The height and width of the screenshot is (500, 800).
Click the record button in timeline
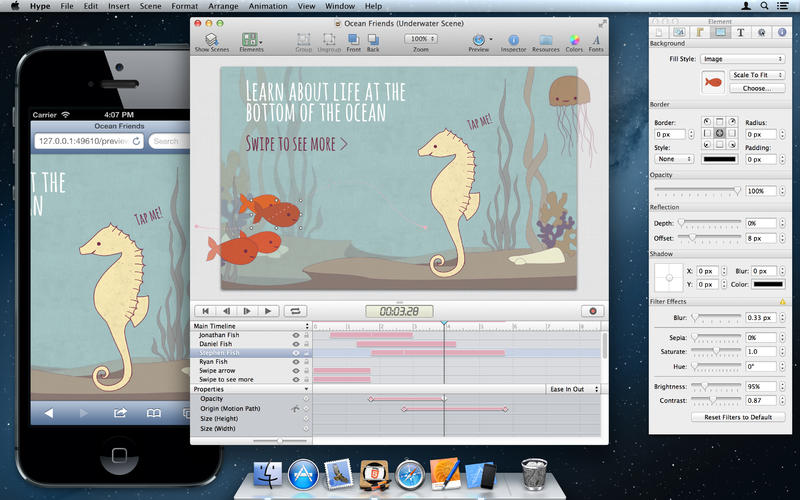point(592,311)
